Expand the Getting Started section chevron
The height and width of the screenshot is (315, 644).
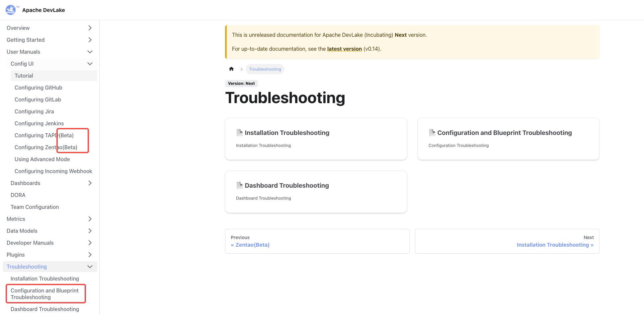click(x=90, y=40)
